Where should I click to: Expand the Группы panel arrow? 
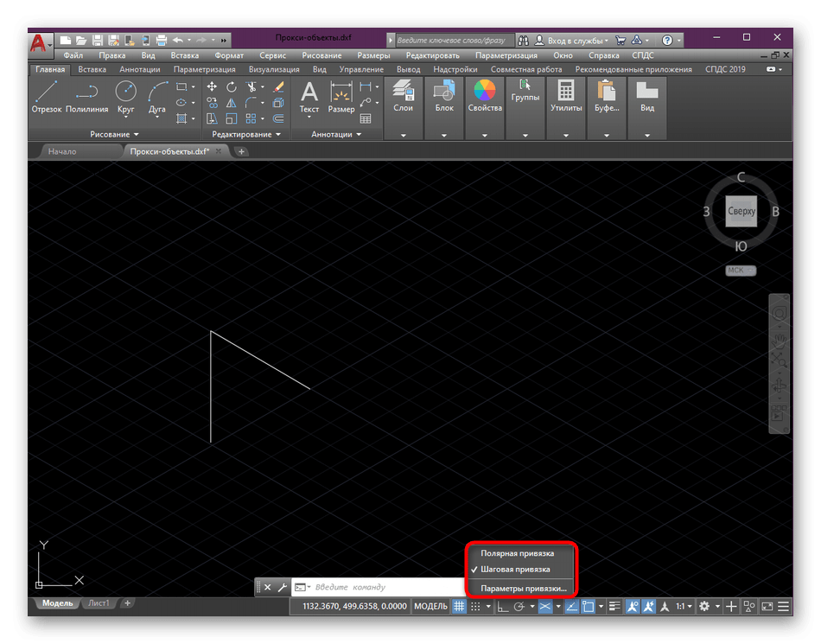[x=525, y=135]
